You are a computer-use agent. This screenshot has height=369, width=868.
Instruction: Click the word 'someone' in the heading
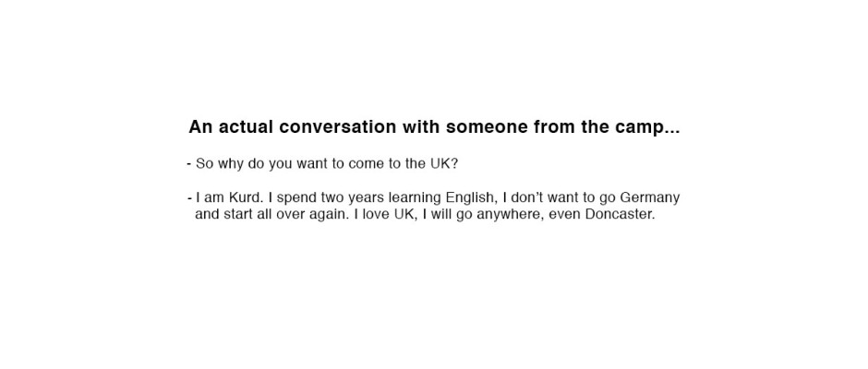click(x=488, y=127)
